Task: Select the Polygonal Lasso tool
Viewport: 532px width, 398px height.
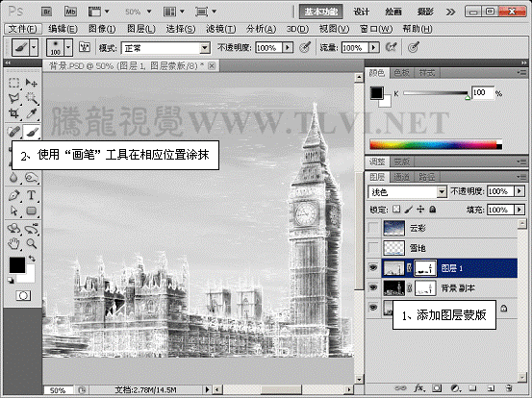Action: click(x=13, y=98)
